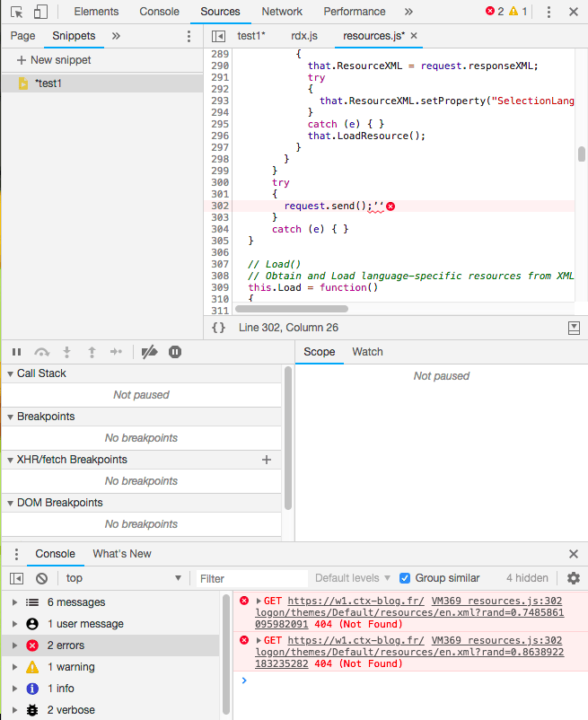
Task: Switch to the Page navigator tab
Action: pyautogui.click(x=23, y=36)
